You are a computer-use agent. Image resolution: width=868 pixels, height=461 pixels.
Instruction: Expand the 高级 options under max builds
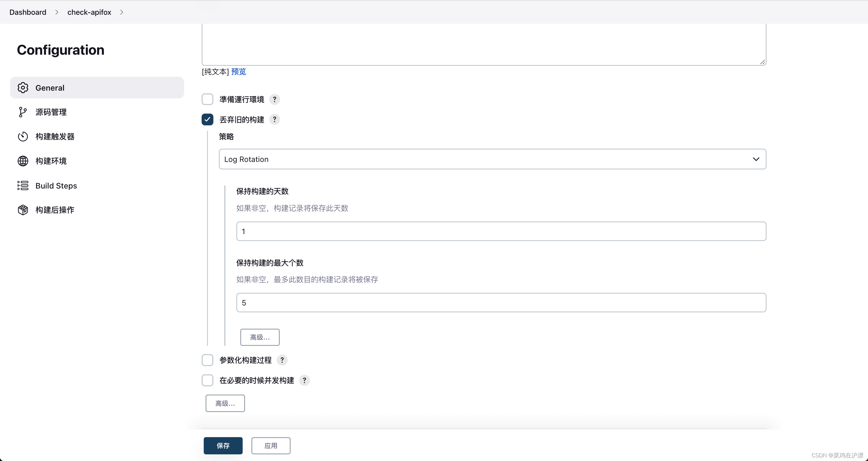coord(260,337)
